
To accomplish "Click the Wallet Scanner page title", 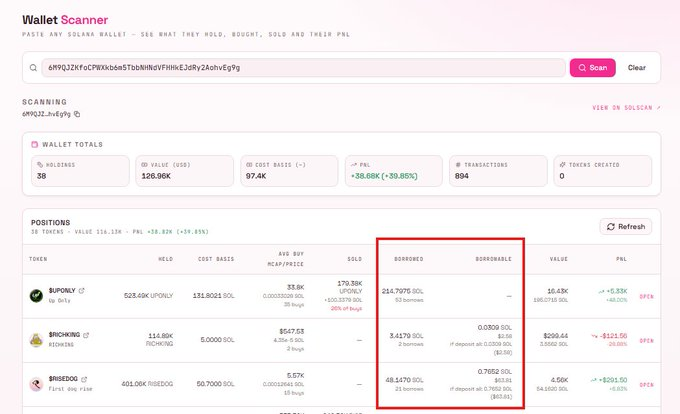I will click(x=65, y=20).
